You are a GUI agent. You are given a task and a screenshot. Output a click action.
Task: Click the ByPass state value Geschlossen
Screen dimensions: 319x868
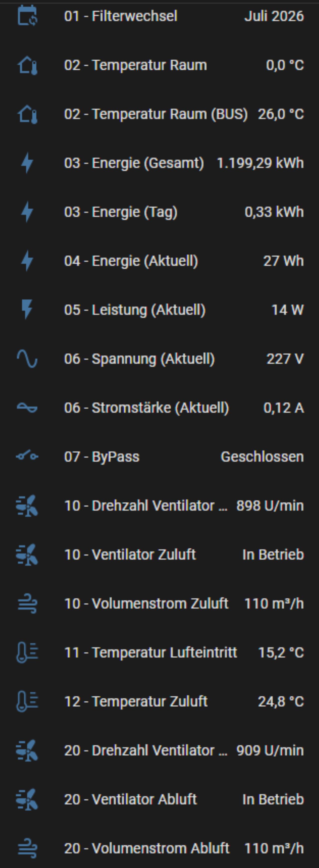point(262,457)
